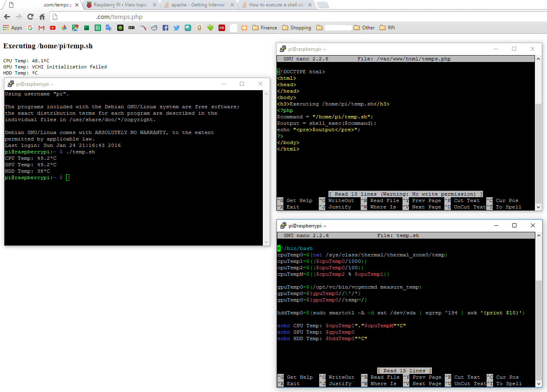
Task: Open the BBC bookmark icon
Action: pos(131,28)
